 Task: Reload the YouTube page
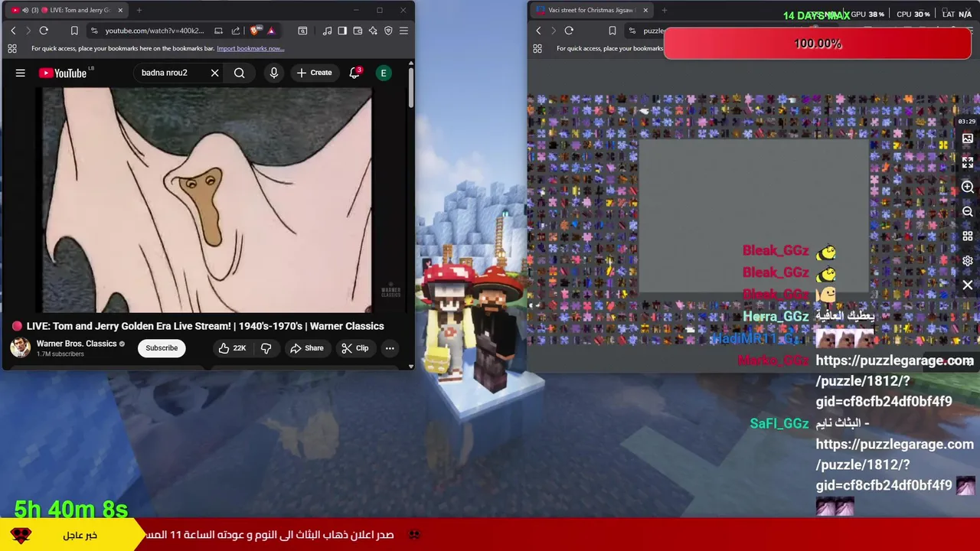coord(44,31)
